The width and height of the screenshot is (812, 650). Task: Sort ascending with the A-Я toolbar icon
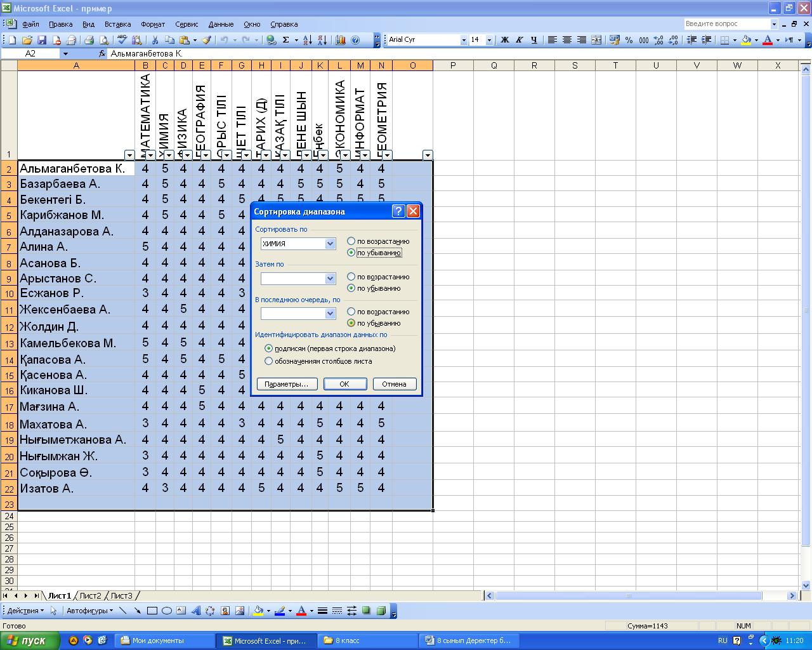click(307, 40)
